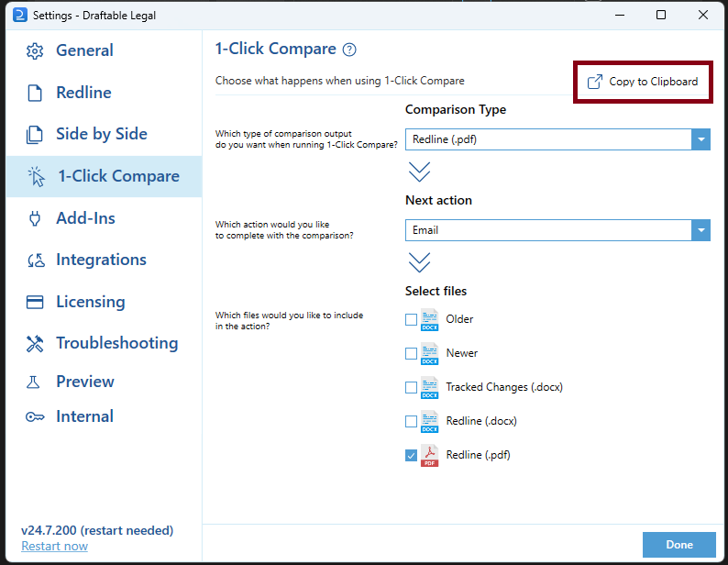Click the Restart now link
The width and height of the screenshot is (728, 565).
tap(54, 546)
